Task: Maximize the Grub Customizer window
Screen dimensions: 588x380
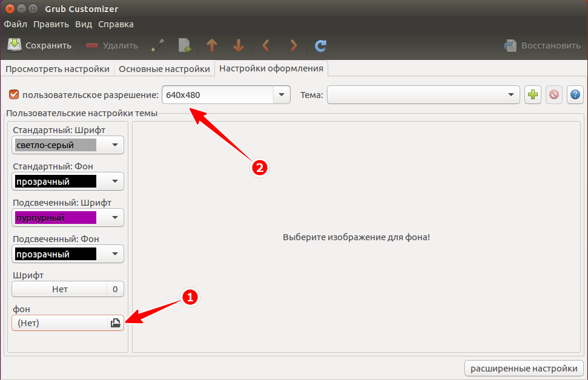Action: (x=33, y=8)
